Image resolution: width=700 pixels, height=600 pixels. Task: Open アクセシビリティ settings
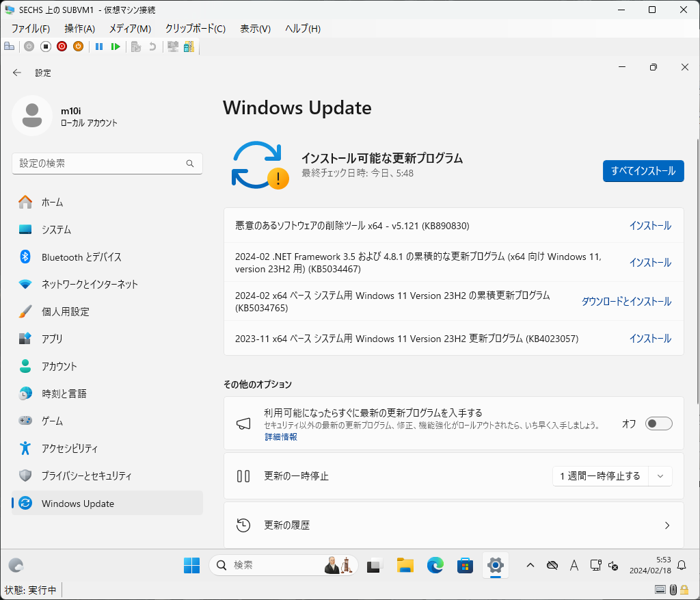tap(107, 448)
